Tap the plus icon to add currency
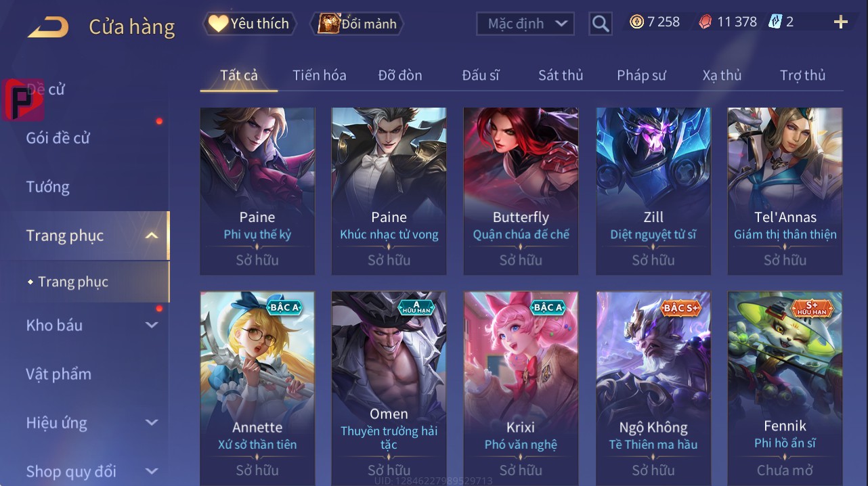This screenshot has height=486, width=868. click(x=841, y=22)
